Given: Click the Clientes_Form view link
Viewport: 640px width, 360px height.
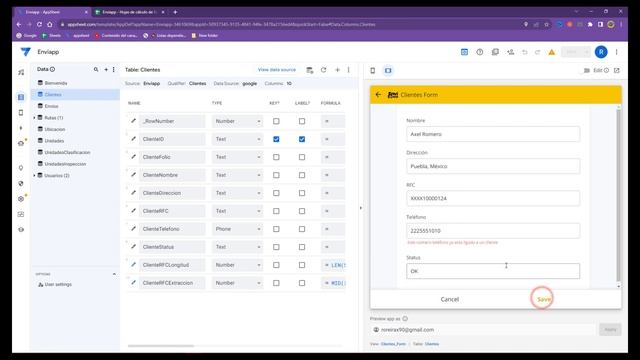Looking at the screenshot, I should (393, 344).
